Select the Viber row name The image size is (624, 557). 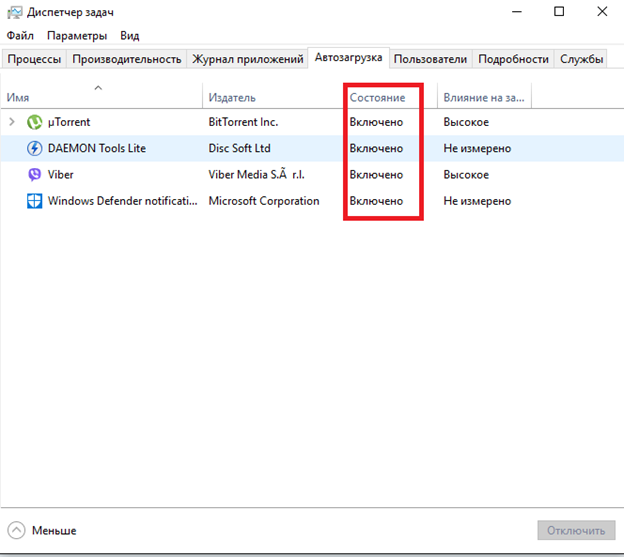[x=60, y=175]
